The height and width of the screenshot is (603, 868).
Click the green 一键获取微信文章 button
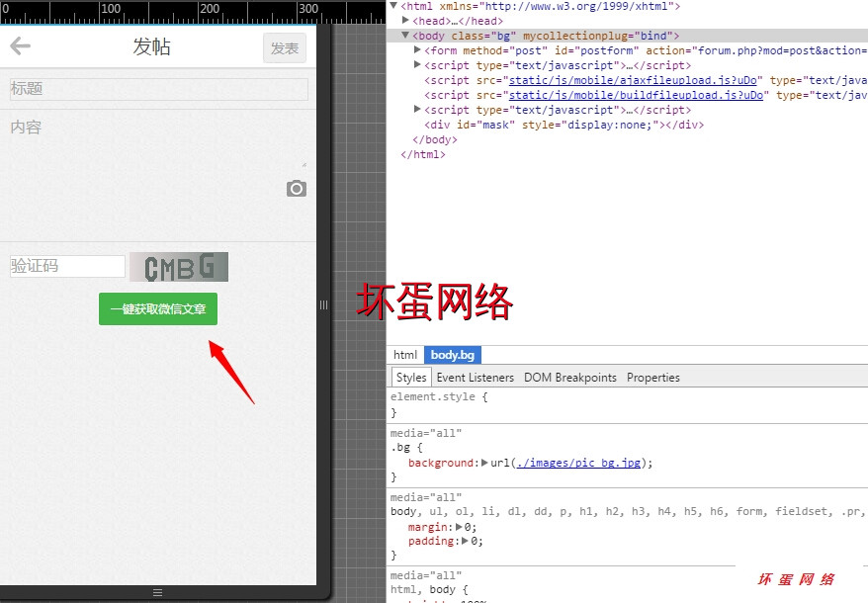158,309
